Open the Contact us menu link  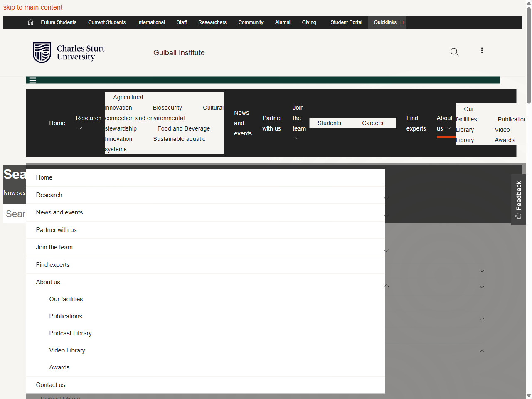coord(51,385)
